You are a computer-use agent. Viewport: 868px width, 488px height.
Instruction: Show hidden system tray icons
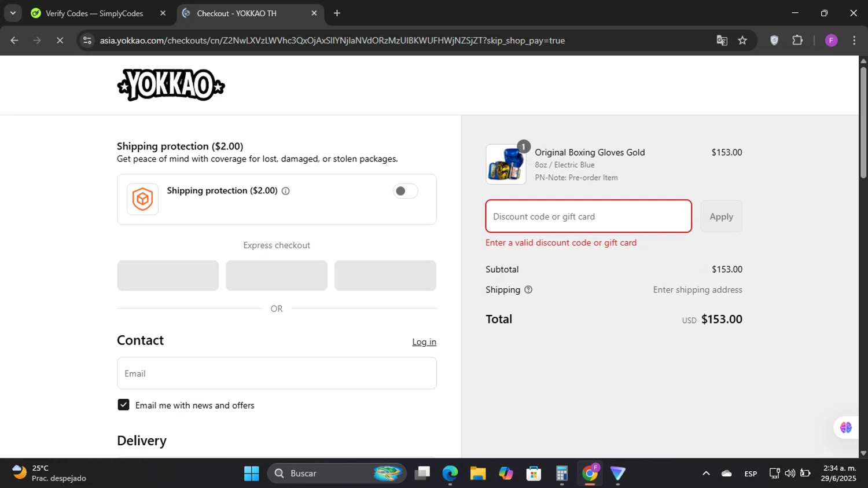(706, 474)
